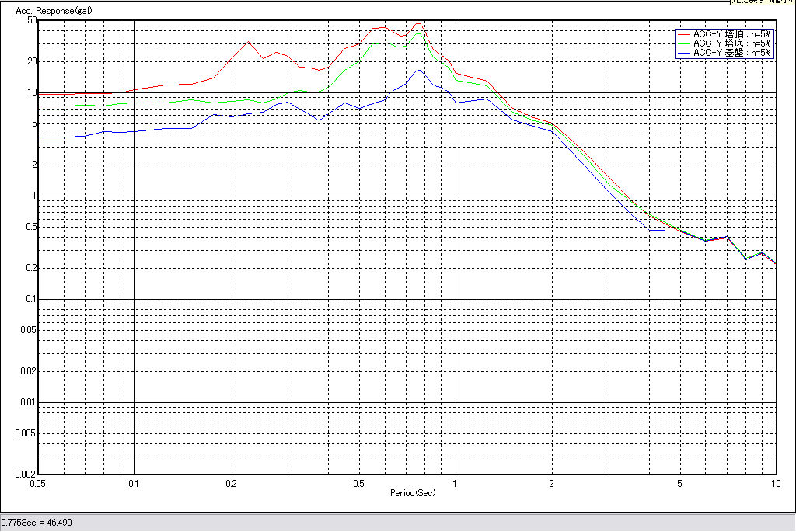Click the 0.01 label on the response axis

(28, 402)
